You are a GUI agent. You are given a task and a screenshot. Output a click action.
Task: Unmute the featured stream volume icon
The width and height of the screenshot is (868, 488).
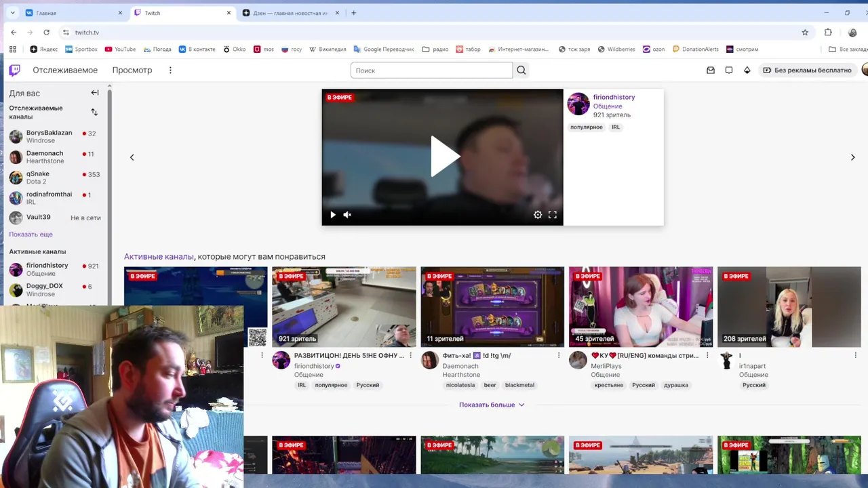(x=347, y=215)
